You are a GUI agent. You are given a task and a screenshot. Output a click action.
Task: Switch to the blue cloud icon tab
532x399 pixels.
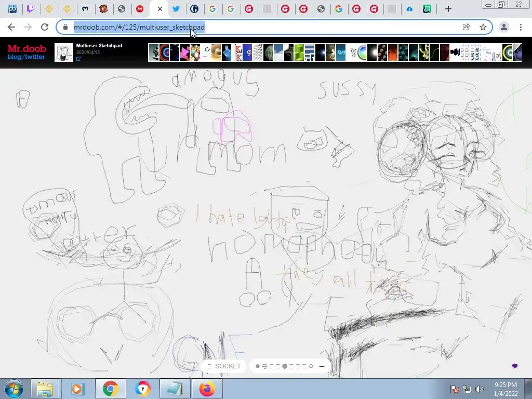point(409,9)
